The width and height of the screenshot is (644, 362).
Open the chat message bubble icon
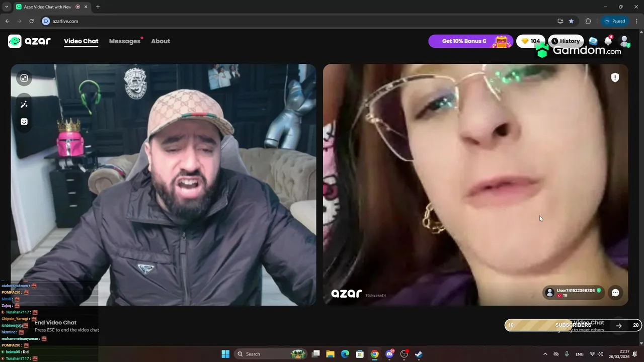coord(615,293)
